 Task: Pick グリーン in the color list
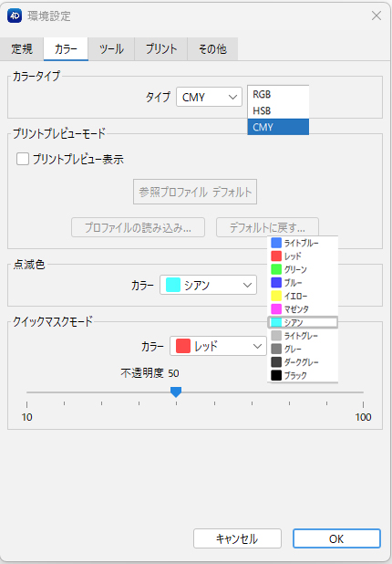(303, 269)
